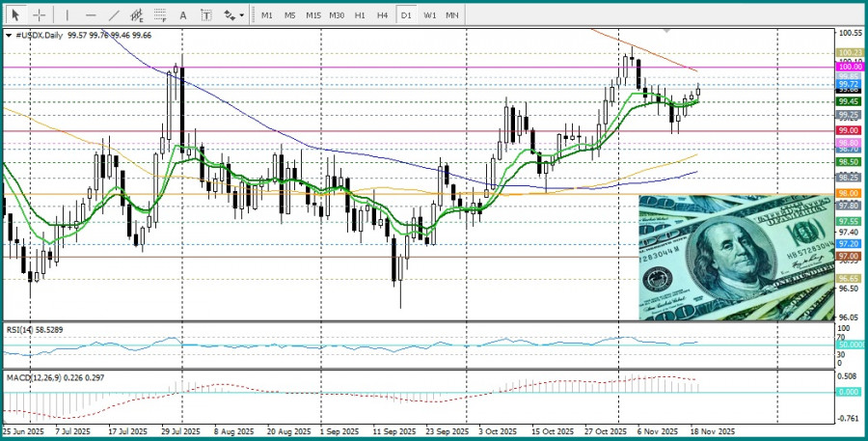The height and width of the screenshot is (441, 868).
Task: Open the arrows/shapes dropdown in toolbar
Action: click(232, 15)
